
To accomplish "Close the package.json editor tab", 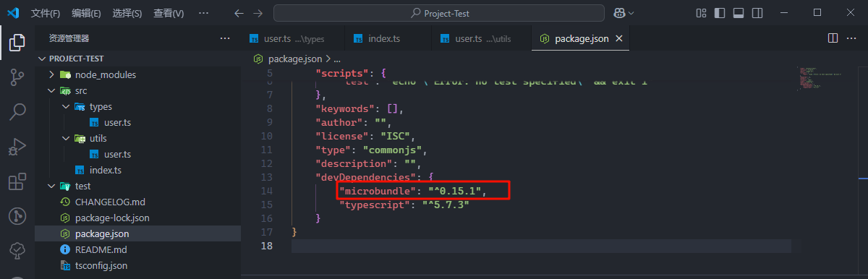I will point(618,38).
